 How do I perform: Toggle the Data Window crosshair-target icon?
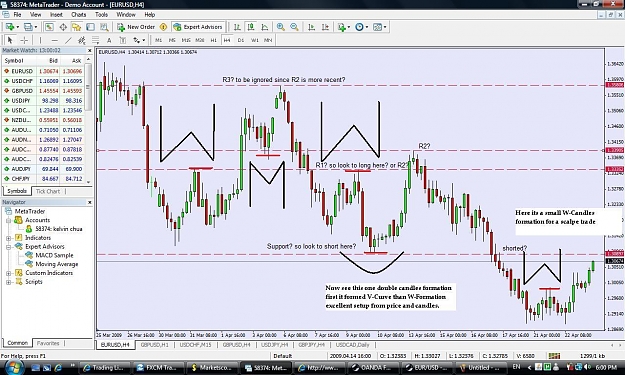point(63,27)
